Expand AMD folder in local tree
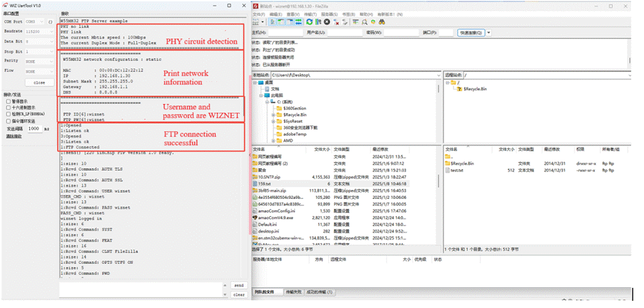 [273, 141]
